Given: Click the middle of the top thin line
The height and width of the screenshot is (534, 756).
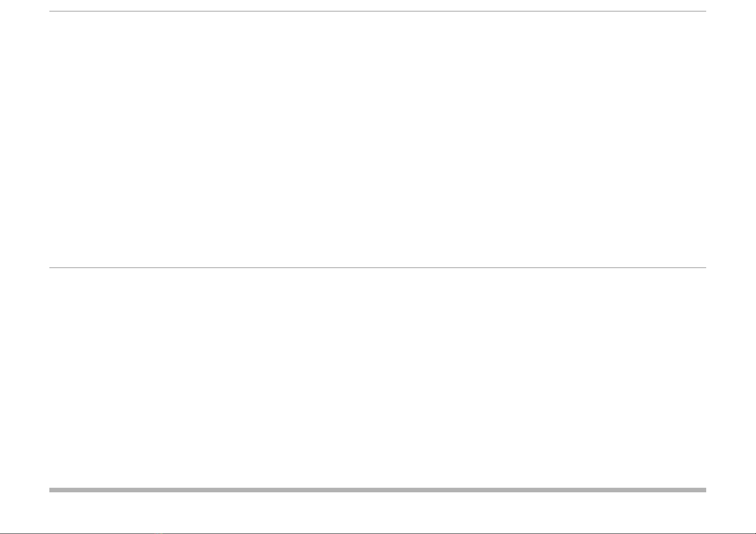Looking at the screenshot, I should [x=377, y=11].
